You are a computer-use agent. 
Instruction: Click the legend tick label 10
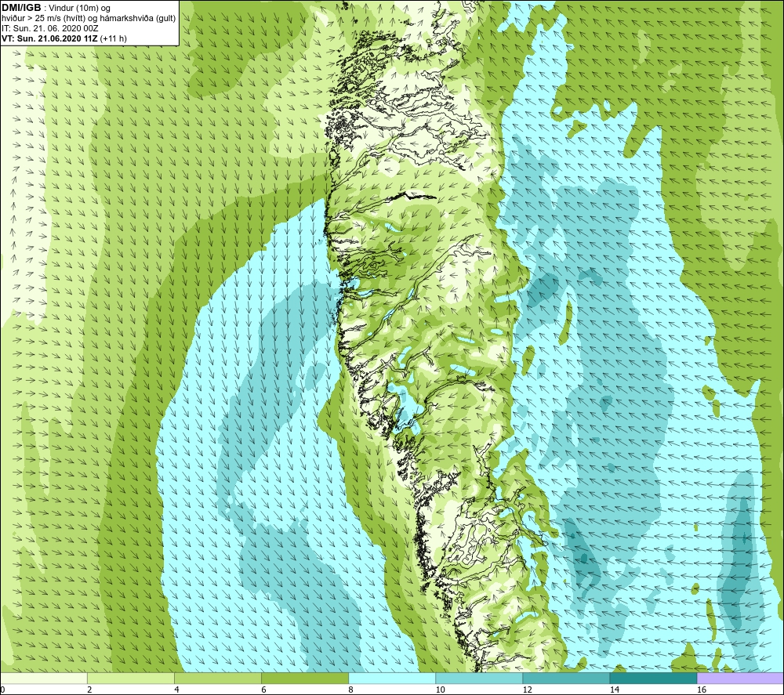(x=440, y=690)
